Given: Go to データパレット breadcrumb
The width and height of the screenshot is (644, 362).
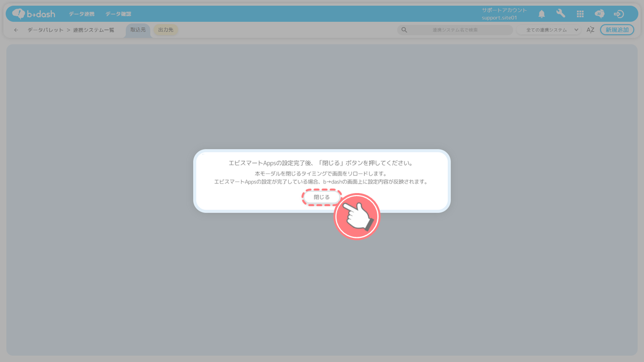Looking at the screenshot, I should pyautogui.click(x=45, y=30).
